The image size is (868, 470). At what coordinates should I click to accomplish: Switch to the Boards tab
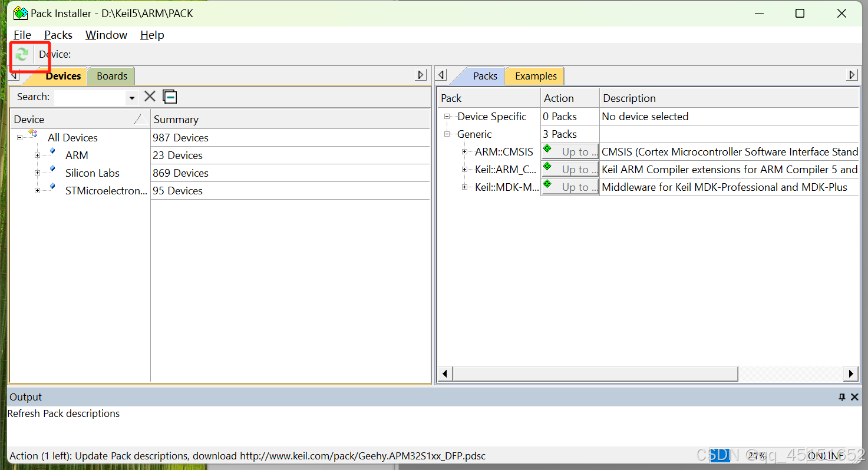pyautogui.click(x=112, y=76)
